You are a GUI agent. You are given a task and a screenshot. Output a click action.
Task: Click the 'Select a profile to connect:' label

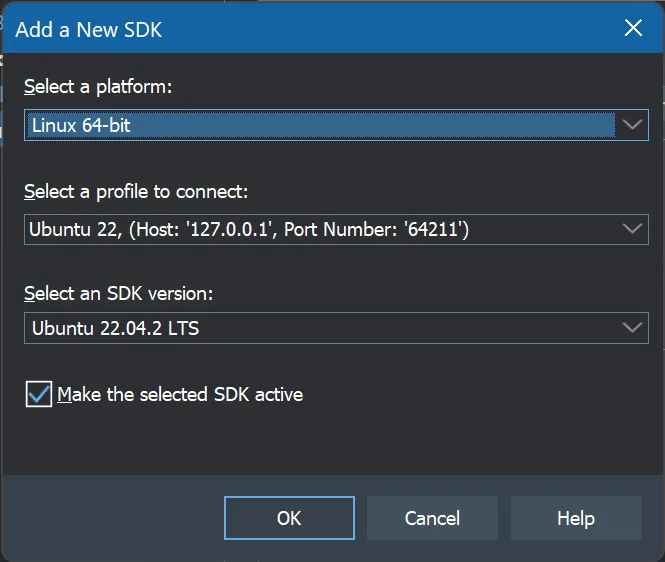tap(136, 191)
